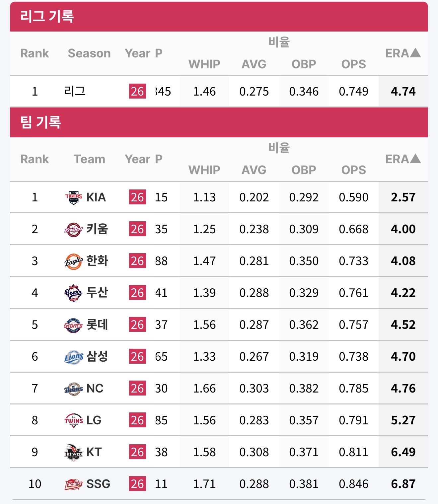The image size is (438, 504).
Task: Select the Doosan Bears logo
Action: pyautogui.click(x=74, y=293)
